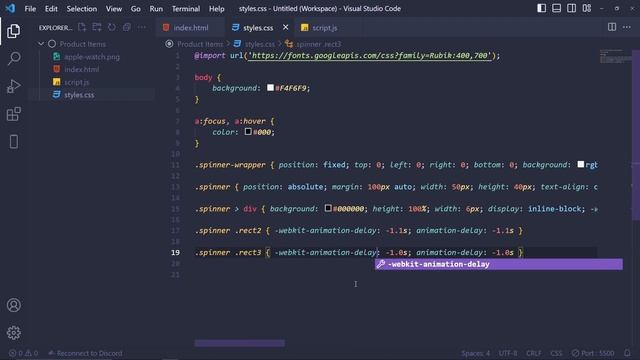Viewport: 640px width, 360px height.
Task: Open the Terminal menu
Action: coord(186,9)
